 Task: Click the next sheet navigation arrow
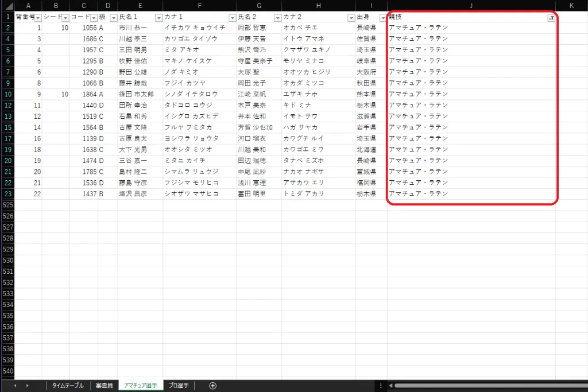27,386
